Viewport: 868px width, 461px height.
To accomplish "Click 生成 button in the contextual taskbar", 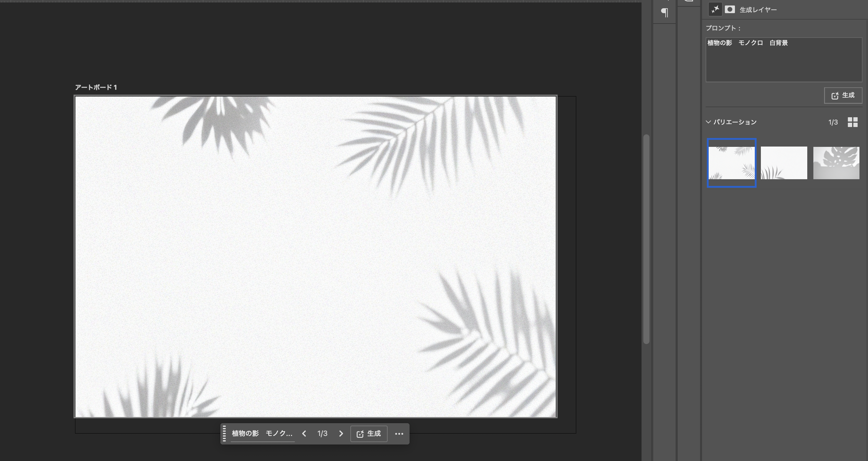I will point(369,434).
